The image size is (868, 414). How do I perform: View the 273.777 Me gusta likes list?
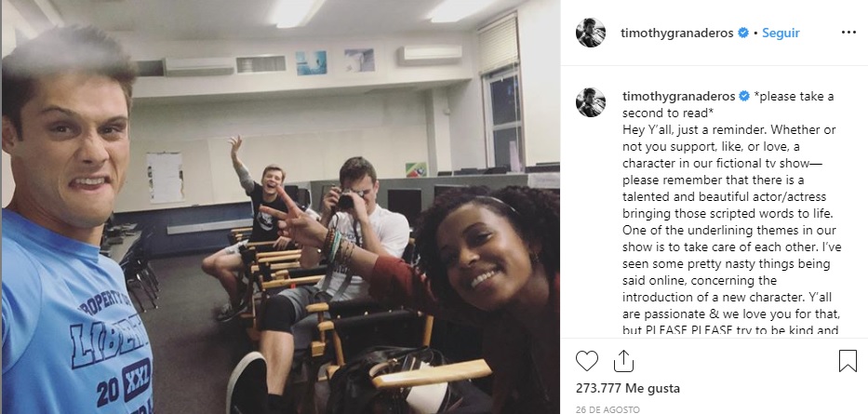627,388
